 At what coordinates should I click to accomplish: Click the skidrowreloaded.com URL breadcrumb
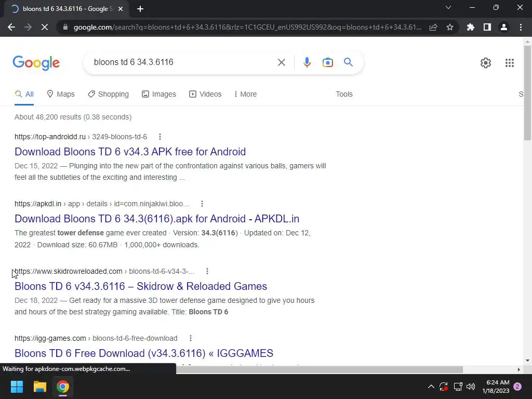104,271
